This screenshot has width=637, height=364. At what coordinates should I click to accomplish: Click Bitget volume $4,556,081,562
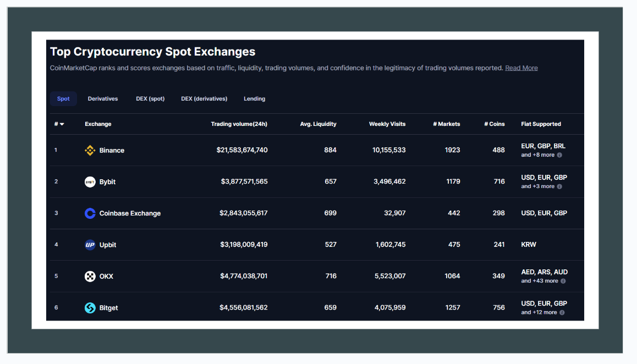[x=243, y=307]
